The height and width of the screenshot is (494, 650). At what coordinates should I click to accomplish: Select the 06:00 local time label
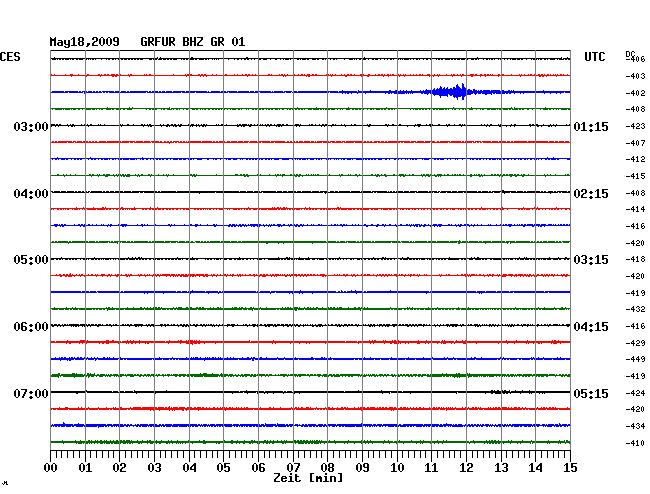pyautogui.click(x=31, y=327)
